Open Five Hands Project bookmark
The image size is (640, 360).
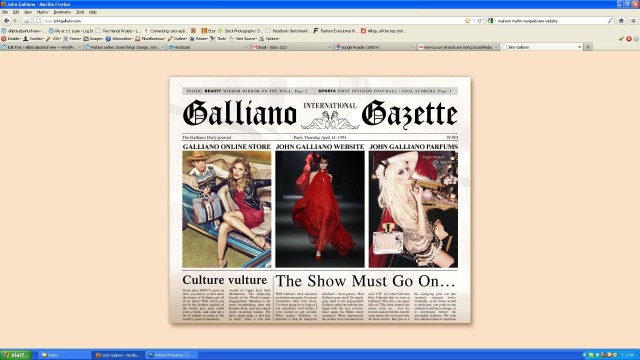[x=118, y=31]
